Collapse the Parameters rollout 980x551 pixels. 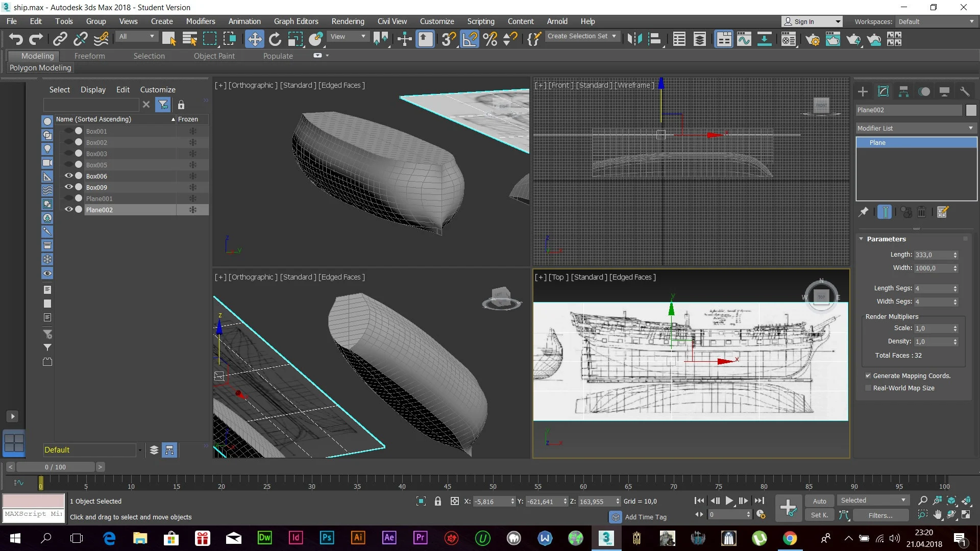(x=861, y=239)
